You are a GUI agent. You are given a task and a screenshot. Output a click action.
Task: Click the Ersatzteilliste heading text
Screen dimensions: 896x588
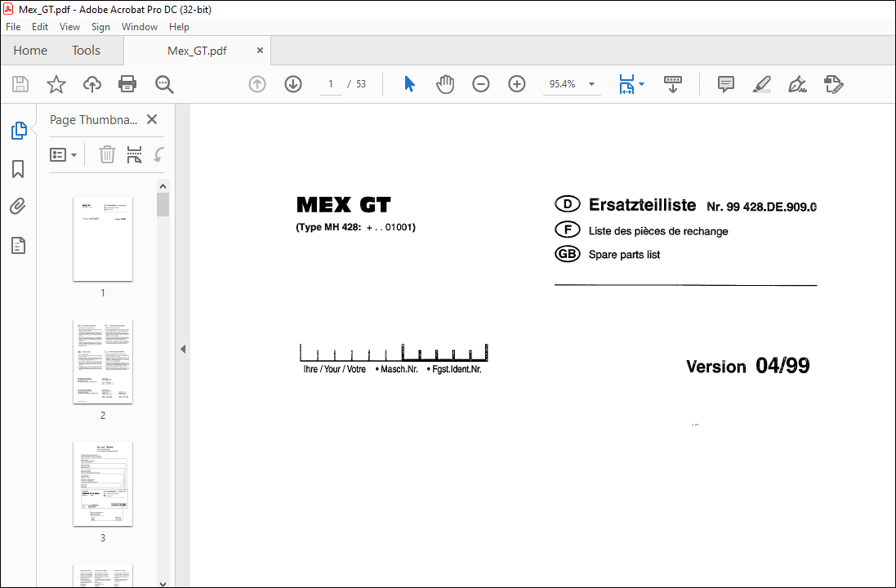pos(642,204)
